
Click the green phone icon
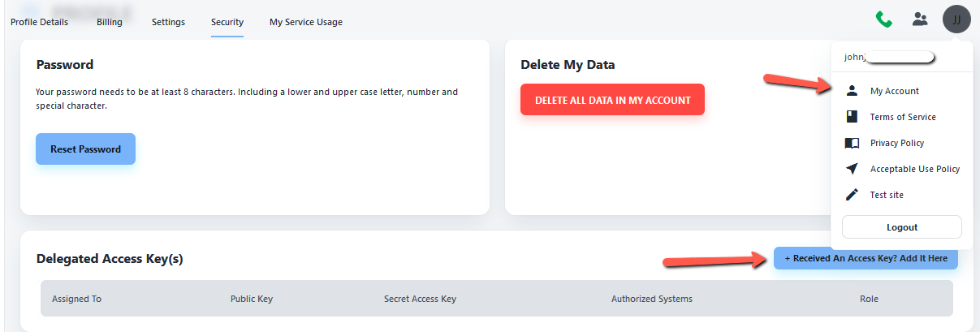pyautogui.click(x=883, y=19)
